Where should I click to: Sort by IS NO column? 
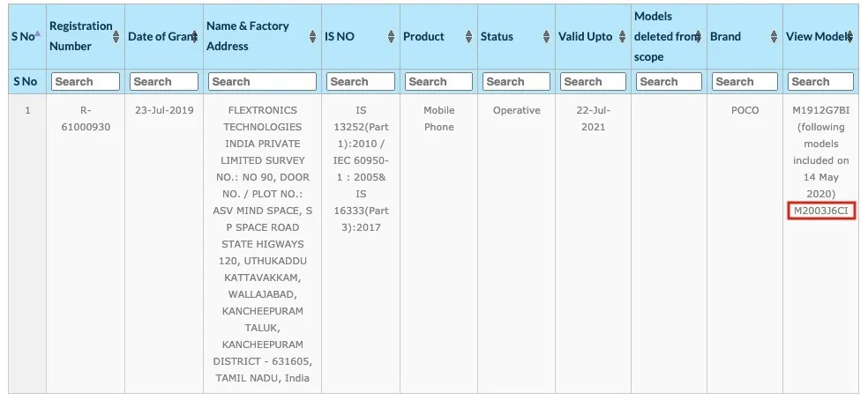pyautogui.click(x=391, y=37)
